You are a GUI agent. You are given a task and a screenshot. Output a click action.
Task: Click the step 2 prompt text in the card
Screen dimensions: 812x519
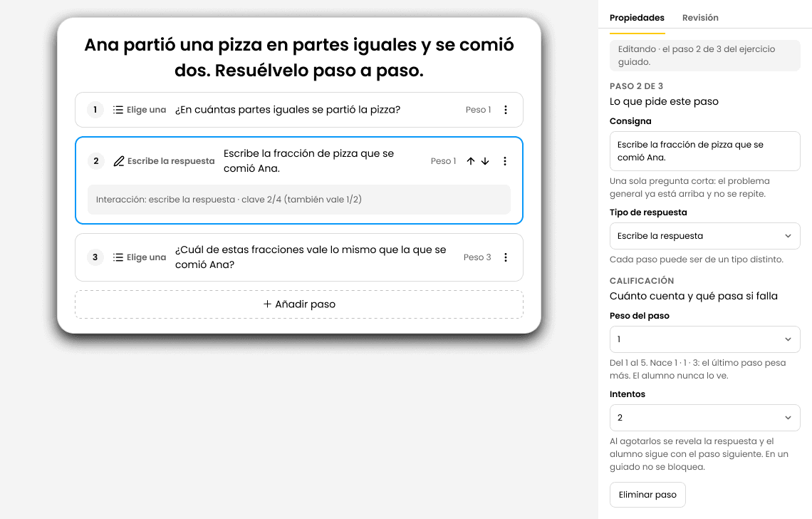point(308,160)
